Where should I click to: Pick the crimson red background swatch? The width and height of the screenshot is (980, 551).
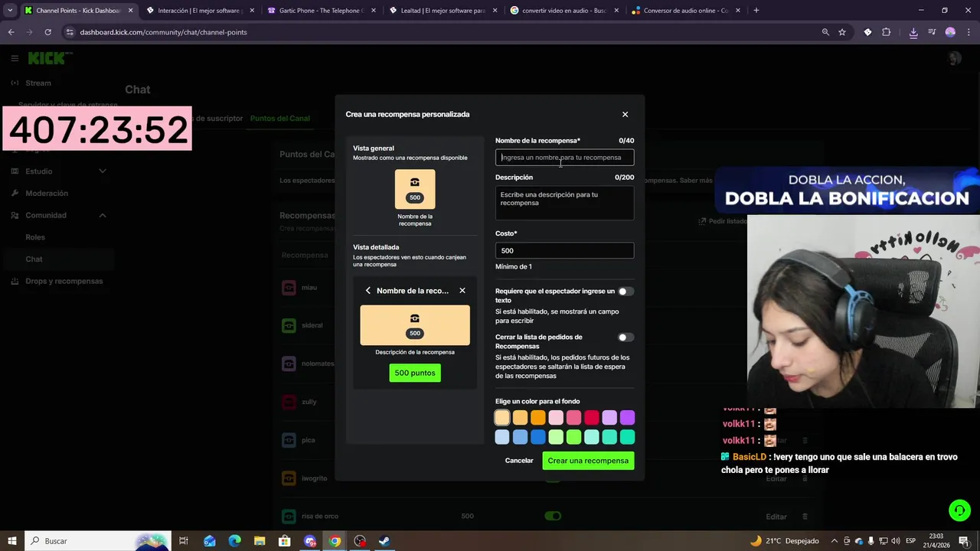[x=591, y=418]
